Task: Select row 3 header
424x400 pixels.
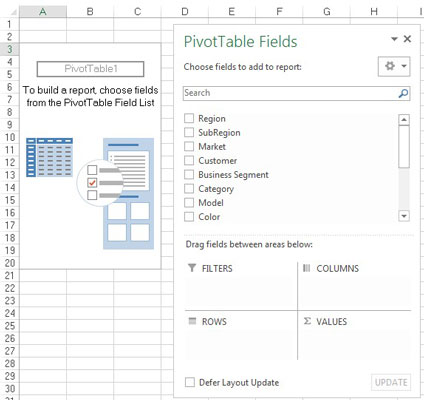Action: (9, 49)
